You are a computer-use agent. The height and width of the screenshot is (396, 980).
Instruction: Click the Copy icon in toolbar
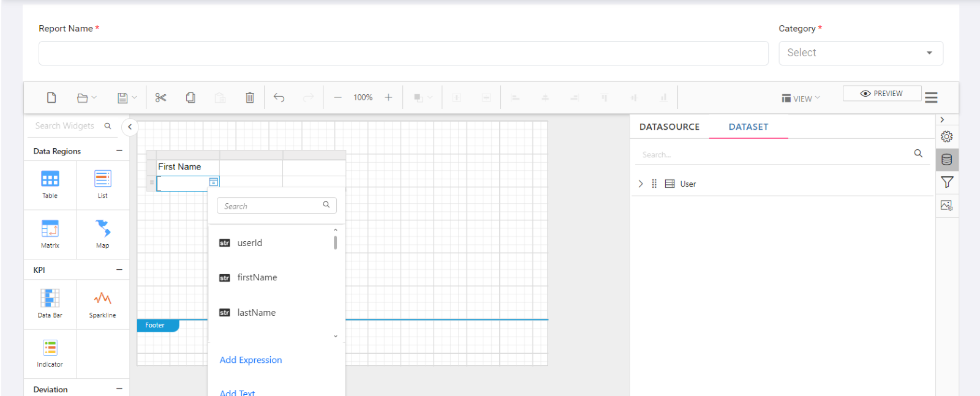point(190,98)
